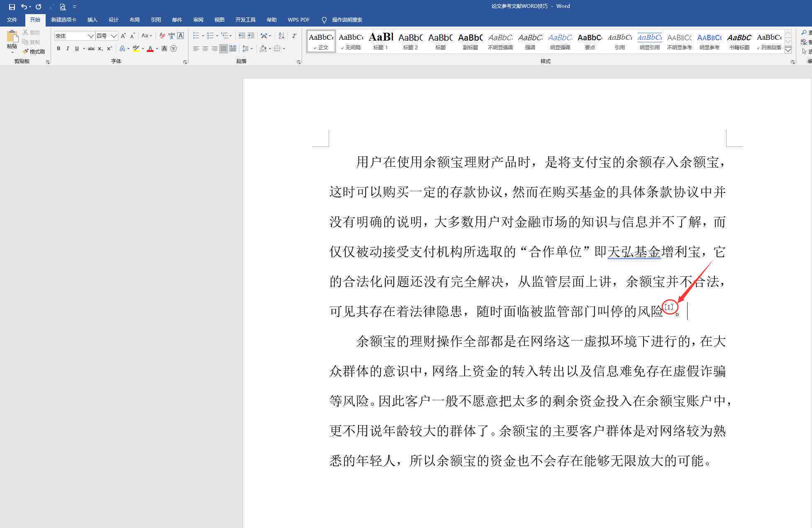812x528 pixels.
Task: Switch to the 引用 (References) tab
Action: tap(156, 20)
